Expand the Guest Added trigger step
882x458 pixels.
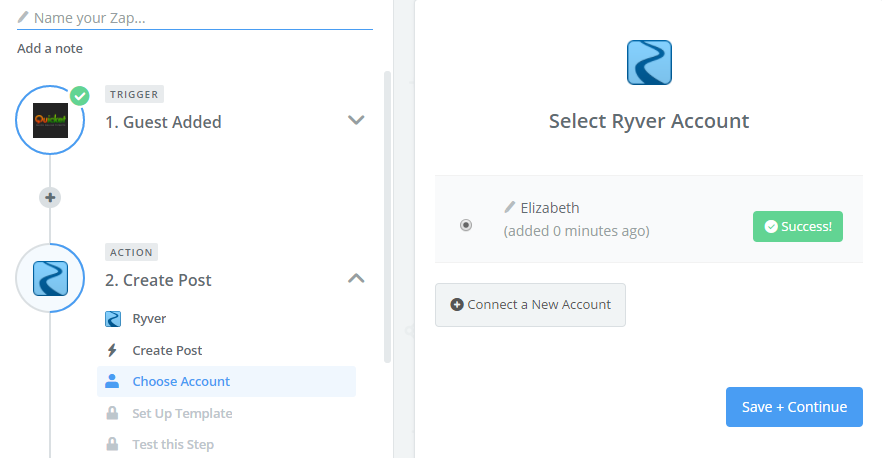pos(356,120)
